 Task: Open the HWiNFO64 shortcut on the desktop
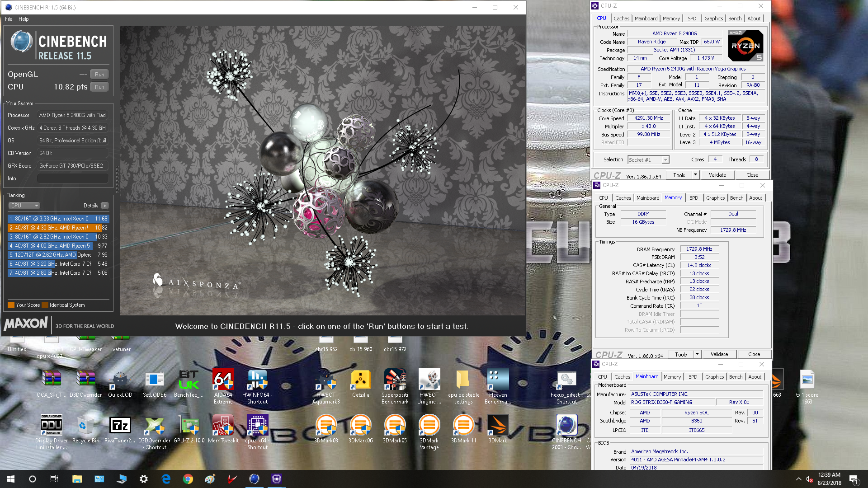257,386
